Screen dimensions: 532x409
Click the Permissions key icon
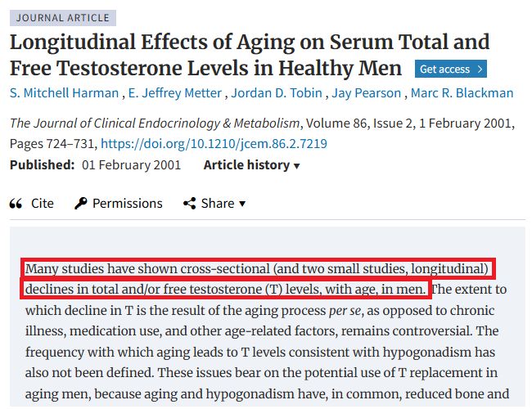click(x=81, y=204)
